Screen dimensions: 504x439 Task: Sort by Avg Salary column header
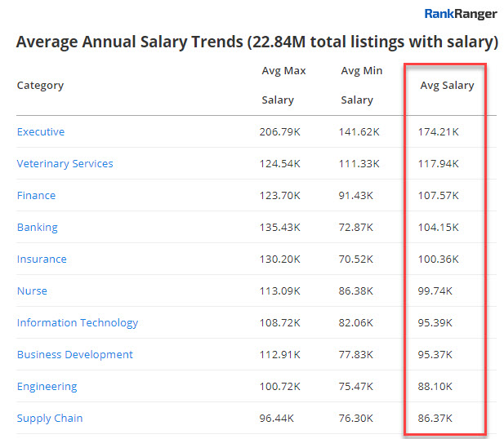point(447,86)
